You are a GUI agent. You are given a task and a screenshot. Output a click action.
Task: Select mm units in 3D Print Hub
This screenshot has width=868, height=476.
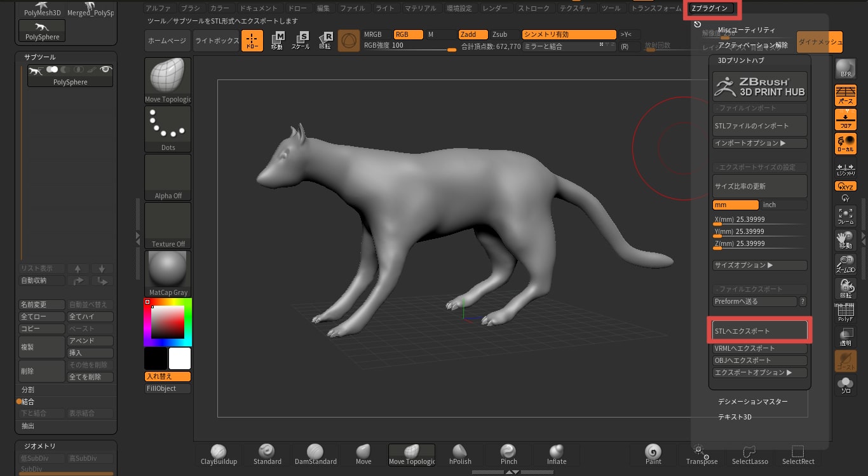(x=736, y=205)
